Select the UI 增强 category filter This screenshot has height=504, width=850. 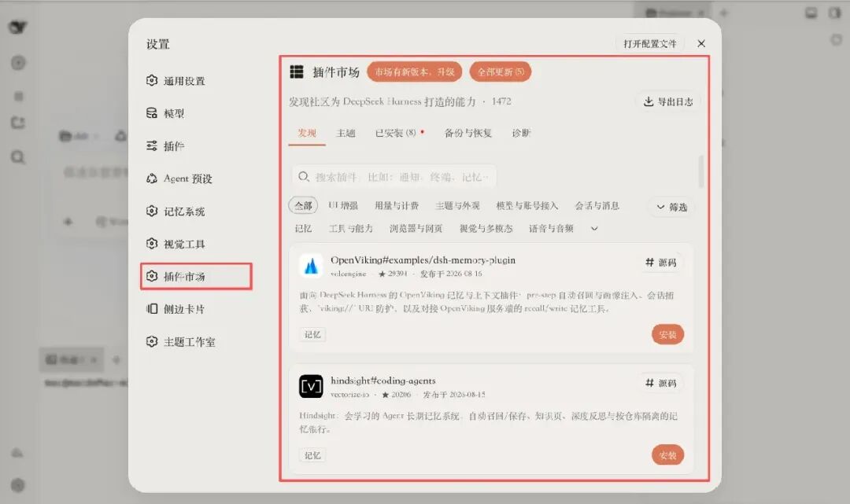[x=342, y=206]
